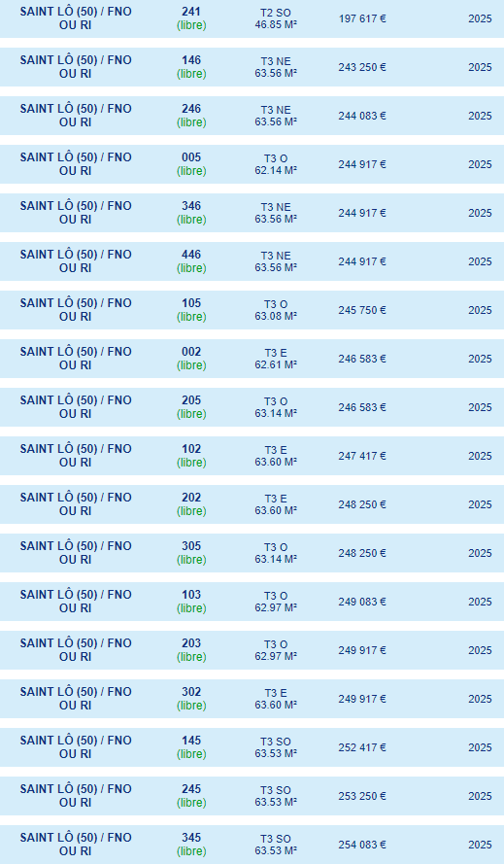
Task: Click lot 446 row title
Action: (76, 261)
